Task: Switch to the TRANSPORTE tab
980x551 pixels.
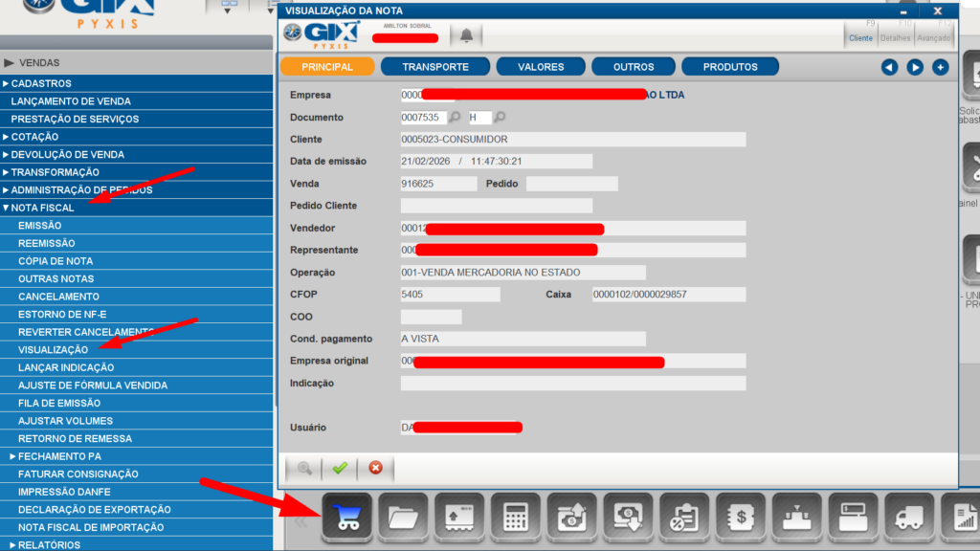Action: pos(434,67)
